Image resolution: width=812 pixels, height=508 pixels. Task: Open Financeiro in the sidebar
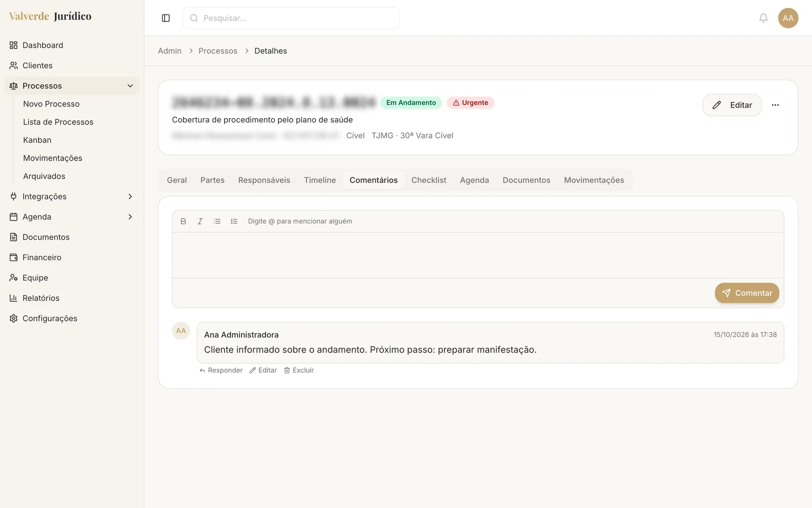[72, 258]
